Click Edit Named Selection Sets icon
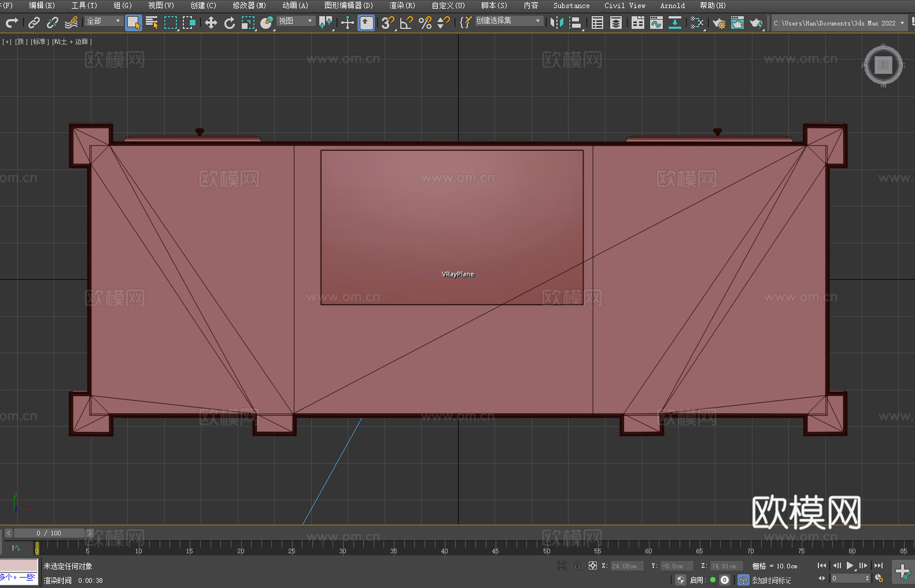915x588 pixels. [466, 23]
